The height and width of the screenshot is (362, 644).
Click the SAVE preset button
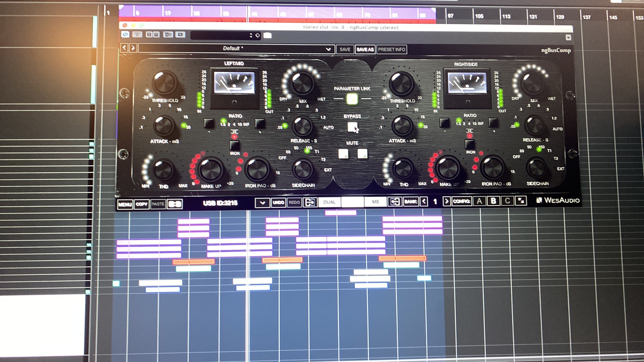(x=345, y=50)
